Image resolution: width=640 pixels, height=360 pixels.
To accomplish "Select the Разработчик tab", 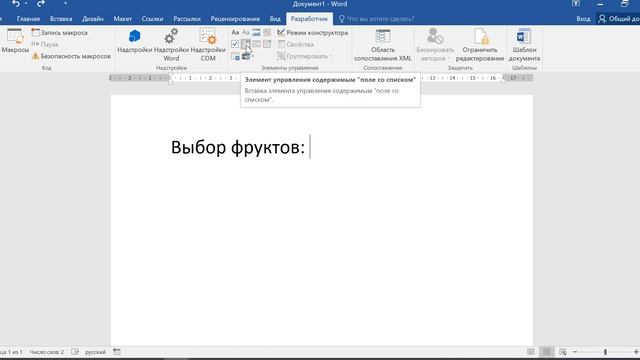I will tap(309, 19).
